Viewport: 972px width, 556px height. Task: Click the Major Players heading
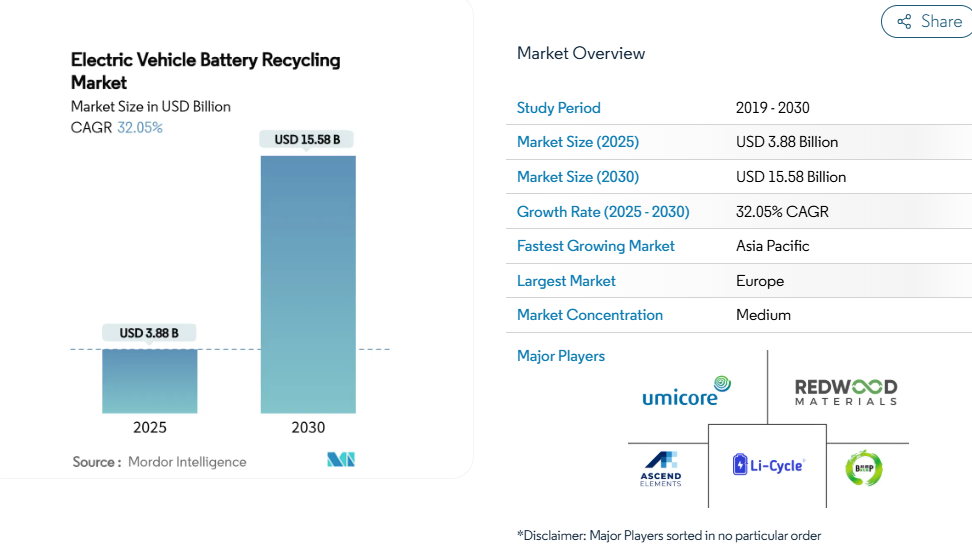pos(560,356)
